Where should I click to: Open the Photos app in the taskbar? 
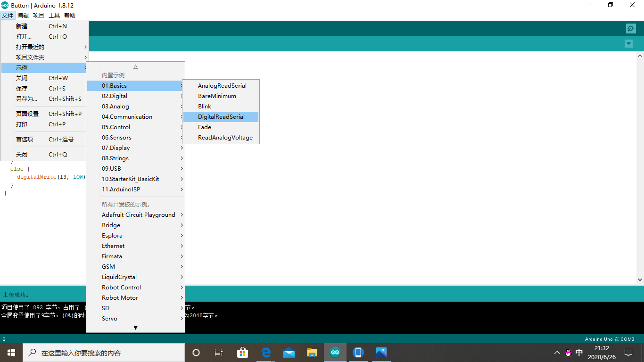coord(381,353)
